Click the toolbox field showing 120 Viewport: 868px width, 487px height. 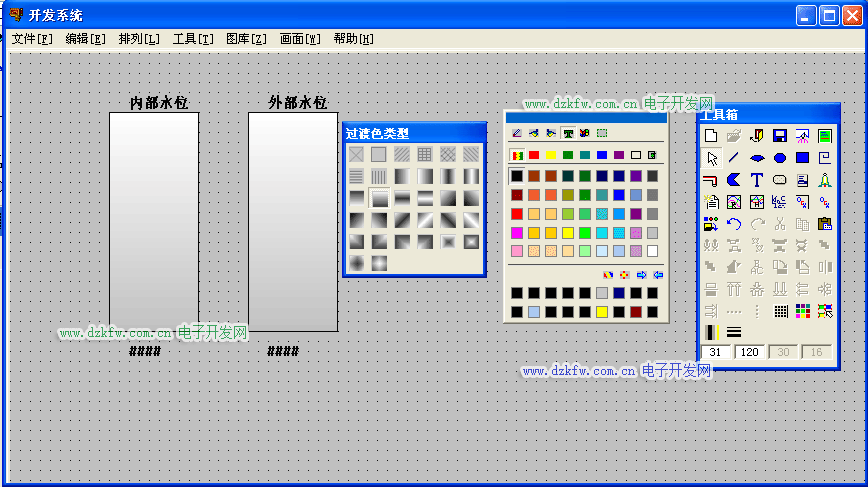click(x=748, y=352)
